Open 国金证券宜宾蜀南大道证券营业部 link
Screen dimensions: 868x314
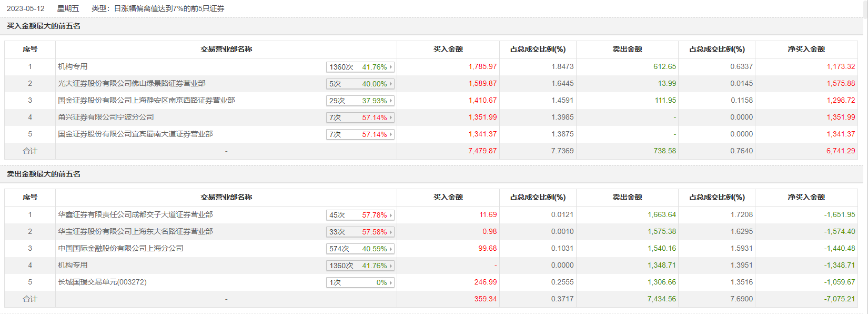pos(135,134)
